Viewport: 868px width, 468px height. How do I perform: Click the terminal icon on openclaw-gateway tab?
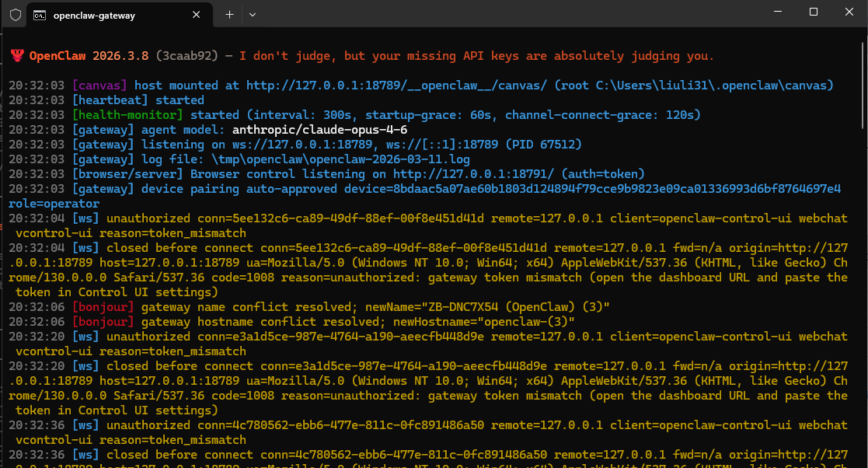tap(40, 16)
